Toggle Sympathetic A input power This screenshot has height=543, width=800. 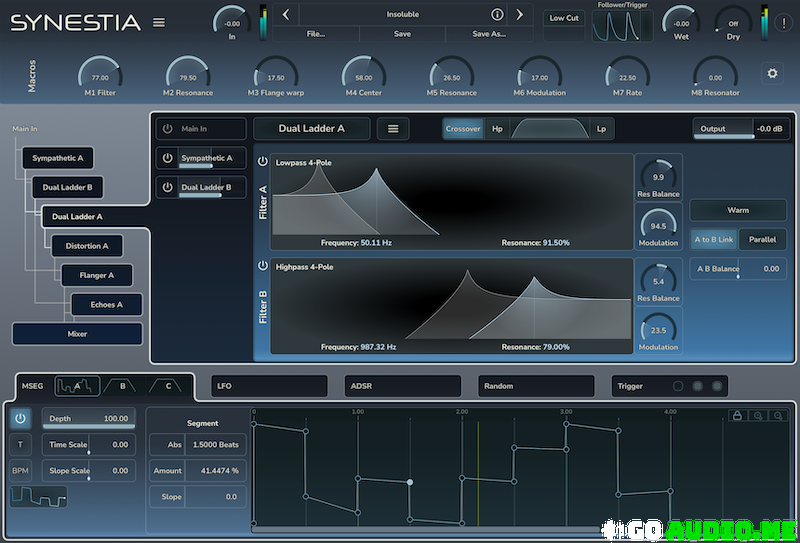point(167,158)
